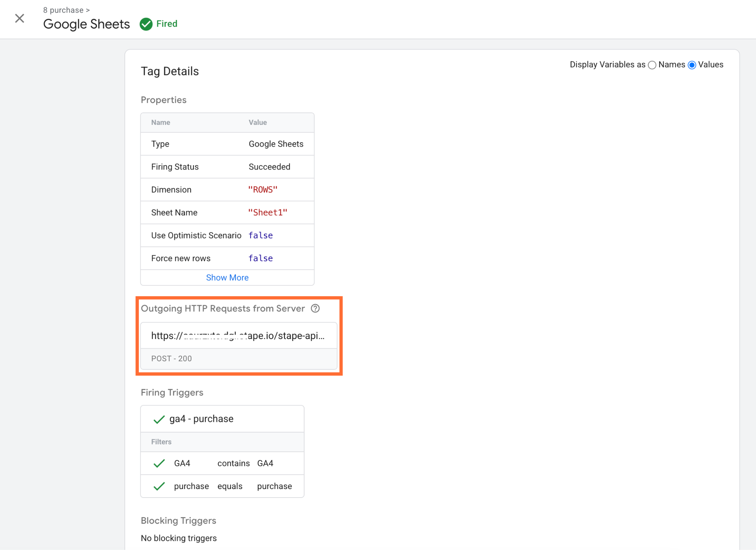The width and height of the screenshot is (756, 550).
Task: Click the Firing Status Succeeded value
Action: (x=269, y=167)
